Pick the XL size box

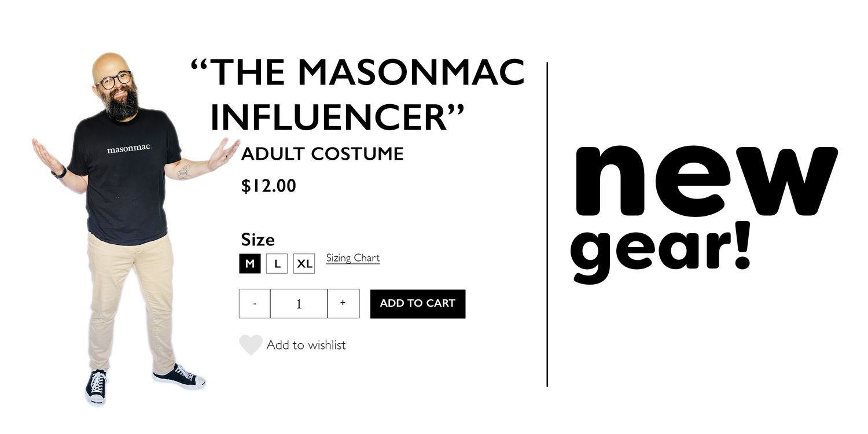point(304,264)
